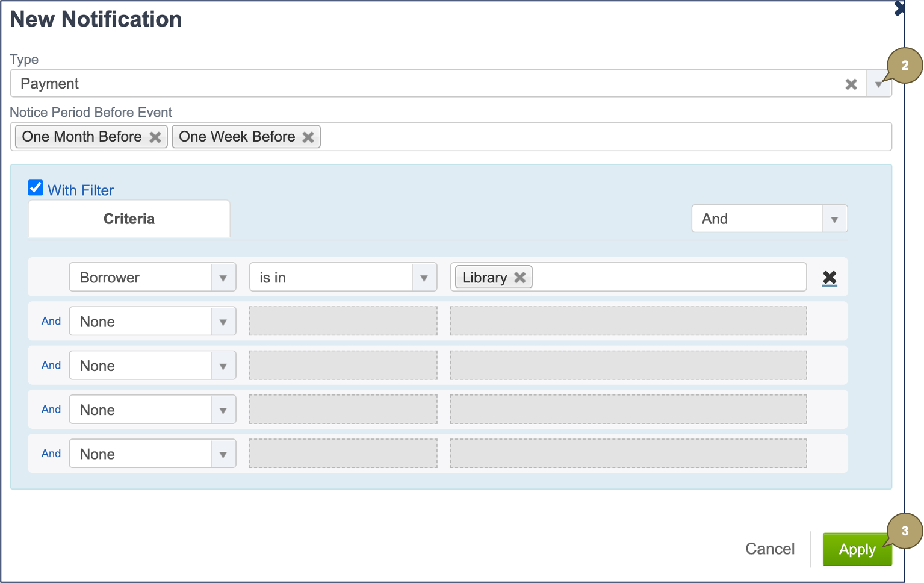The width and height of the screenshot is (924, 583).
Task: Click the step 3 callout marker
Action: point(905,531)
